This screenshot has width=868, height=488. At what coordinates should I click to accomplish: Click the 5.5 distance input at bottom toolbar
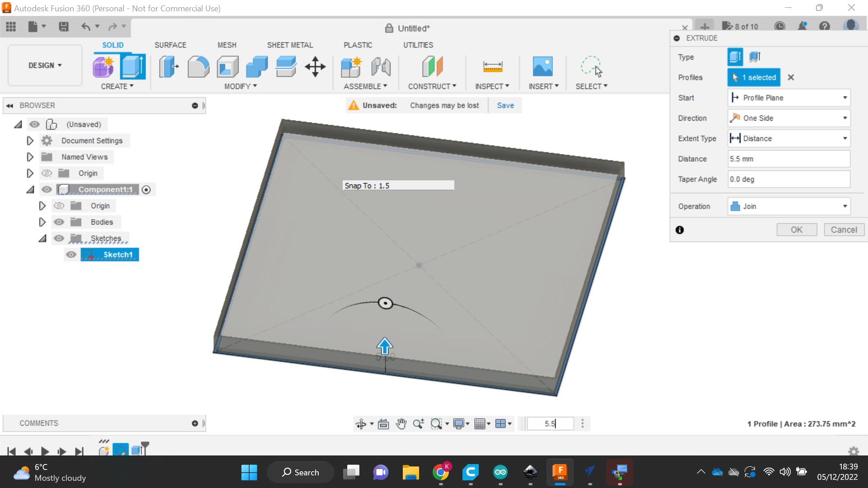(549, 423)
